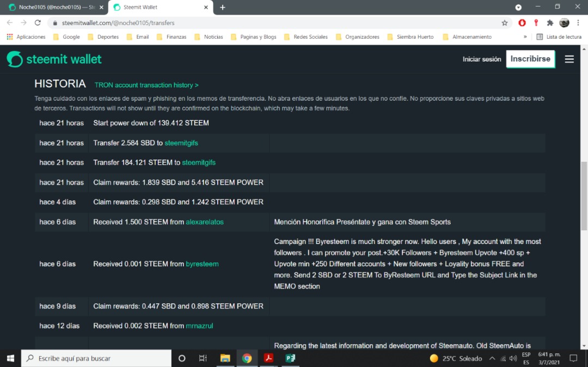This screenshot has height=367, width=588.
Task: Open the Lista de lectura panel
Action: point(559,36)
